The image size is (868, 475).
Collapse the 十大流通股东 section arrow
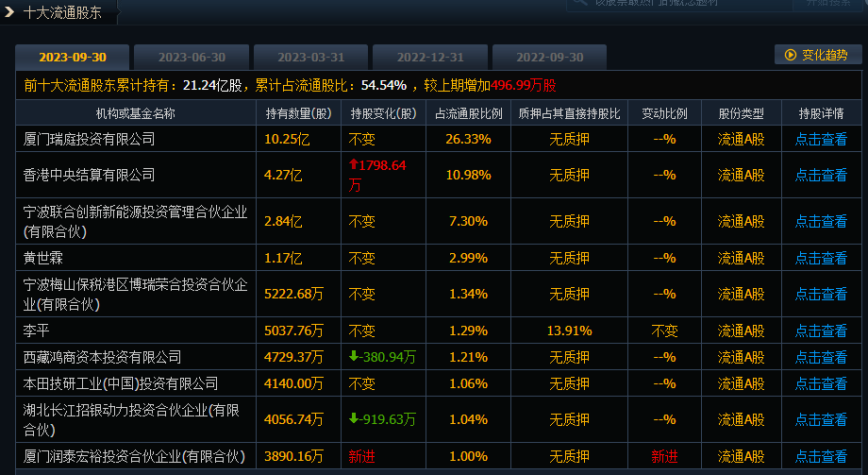tap(8, 11)
